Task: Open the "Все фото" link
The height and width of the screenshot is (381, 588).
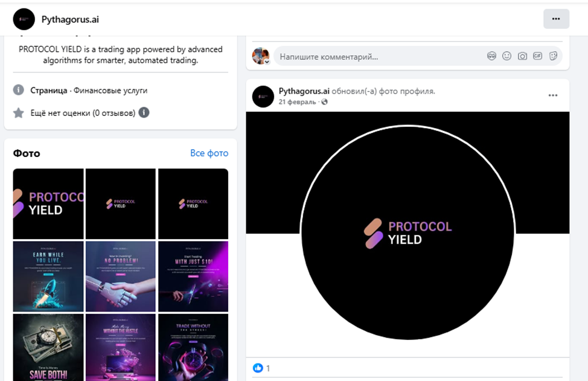Action: click(209, 153)
